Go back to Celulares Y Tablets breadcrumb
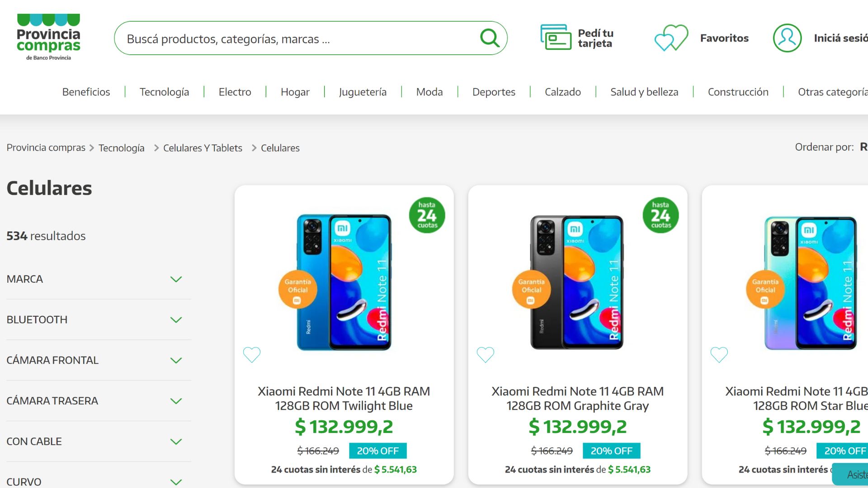Viewport: 868px width, 488px height. pos(203,148)
